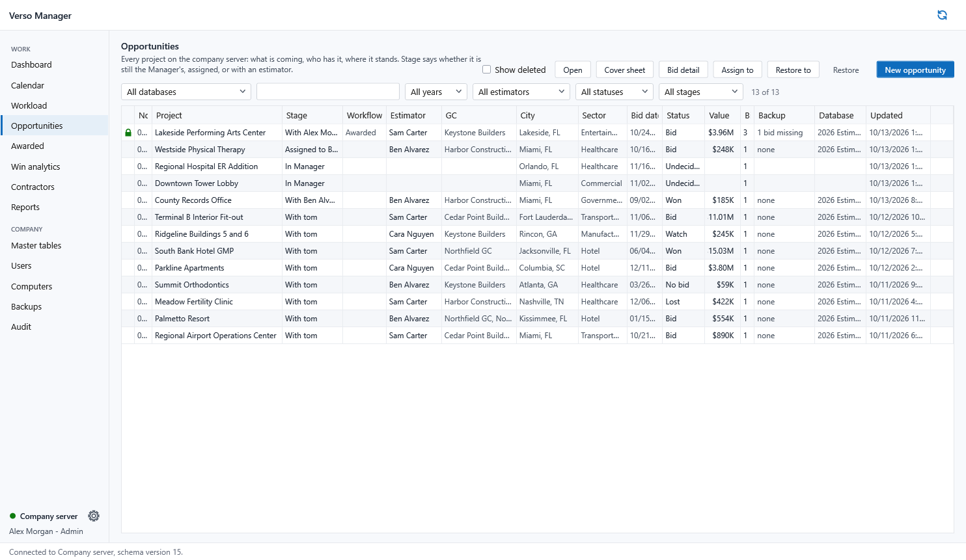The width and height of the screenshot is (966, 560).
Task: Select the Westside Physical Therapy row
Action: point(538,150)
